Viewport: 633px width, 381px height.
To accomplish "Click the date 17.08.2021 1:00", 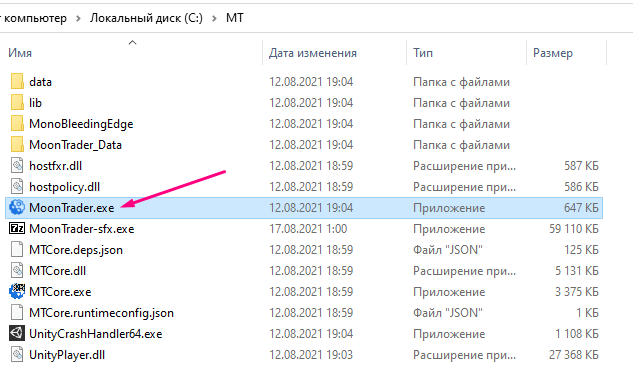I will coord(308,228).
